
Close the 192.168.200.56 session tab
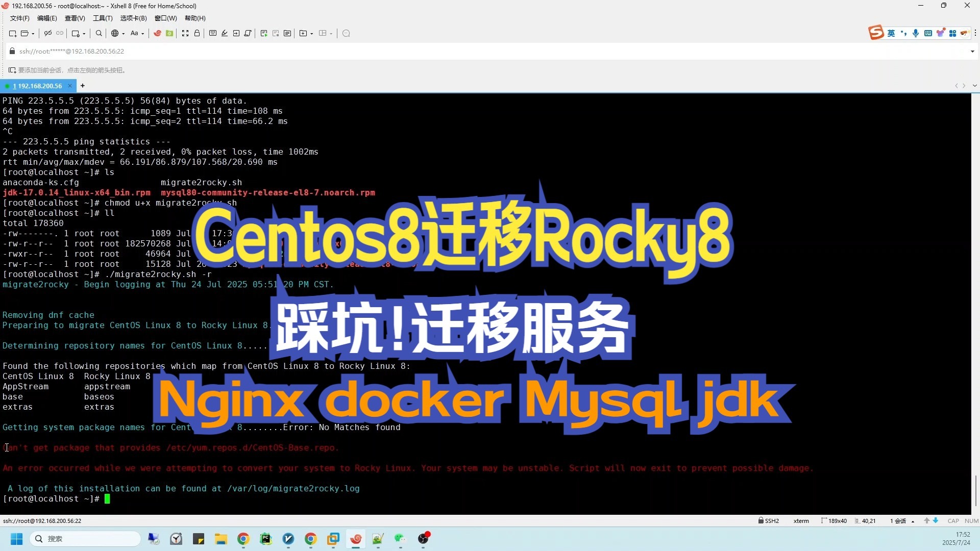point(70,86)
